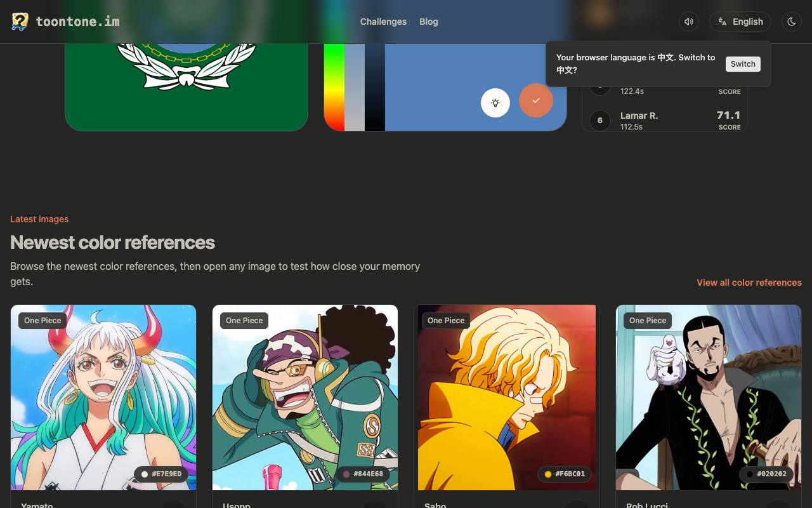Click the Latest images label
Viewport: 812px width, 508px height.
tap(39, 219)
